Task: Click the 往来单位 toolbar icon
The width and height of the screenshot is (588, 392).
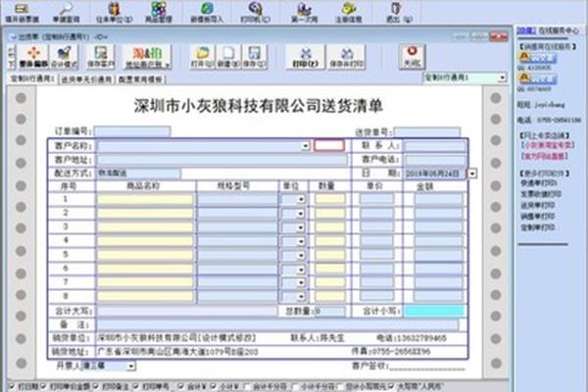Action: tap(115, 12)
